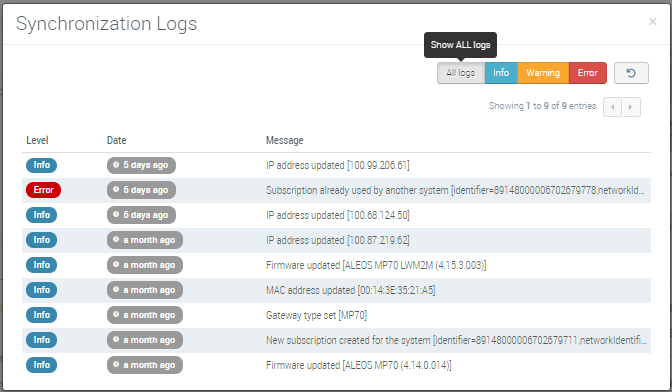Sort by the Level column header
The width and height of the screenshot is (672, 392).
pyautogui.click(x=37, y=140)
